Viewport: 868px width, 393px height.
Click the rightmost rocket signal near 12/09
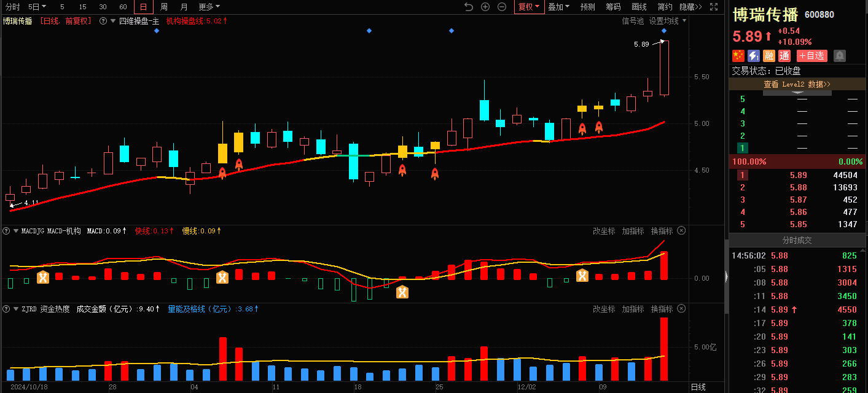tap(598, 127)
